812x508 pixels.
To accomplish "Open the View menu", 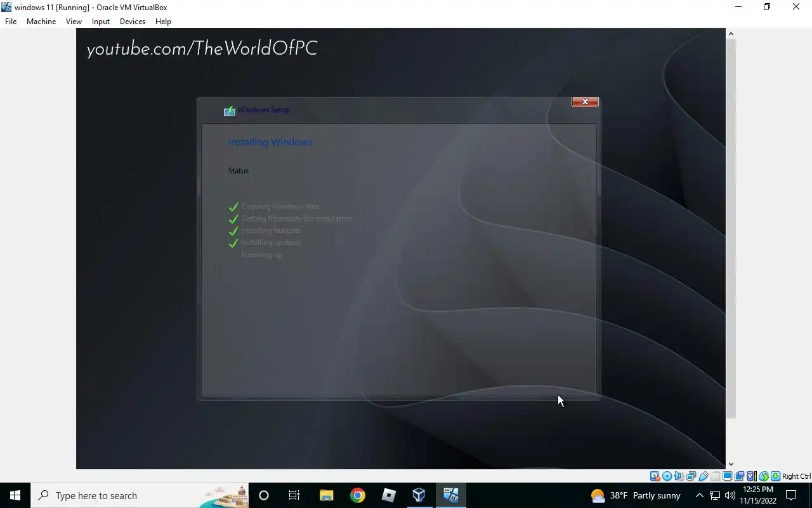I will coord(74,21).
